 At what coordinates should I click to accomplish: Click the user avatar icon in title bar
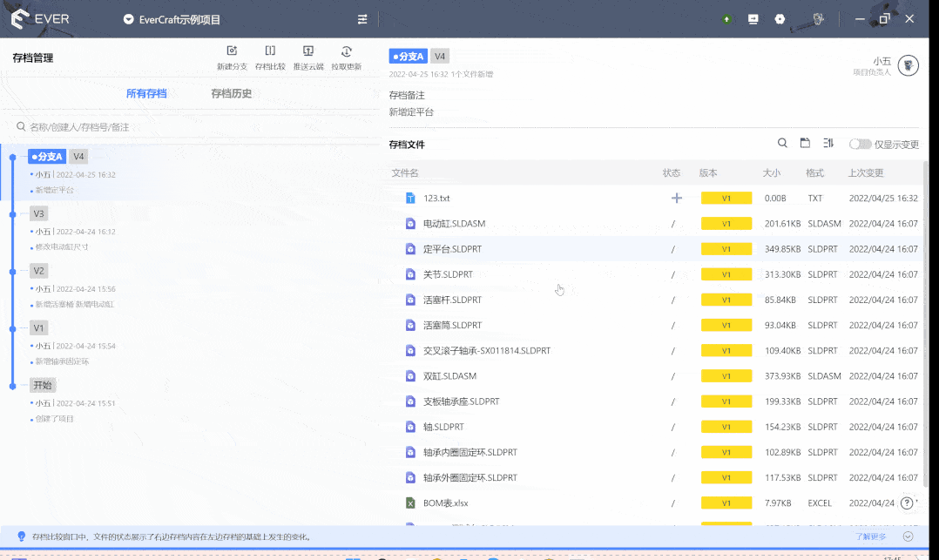coord(818,19)
